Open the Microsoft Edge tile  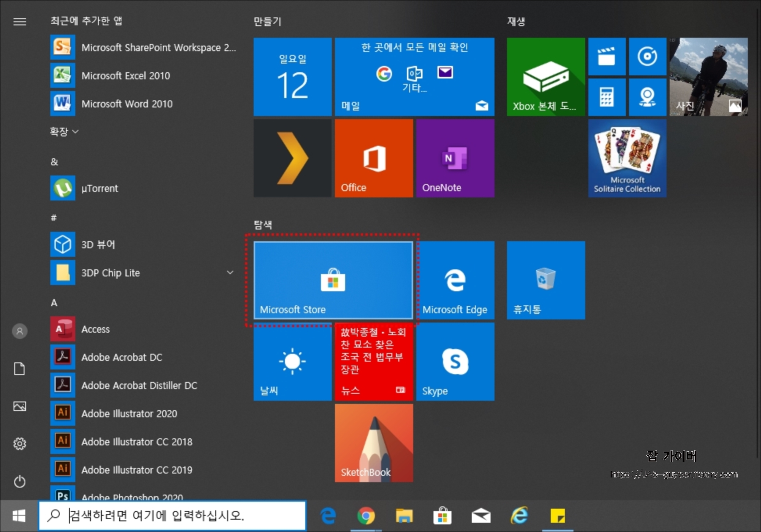[455, 280]
